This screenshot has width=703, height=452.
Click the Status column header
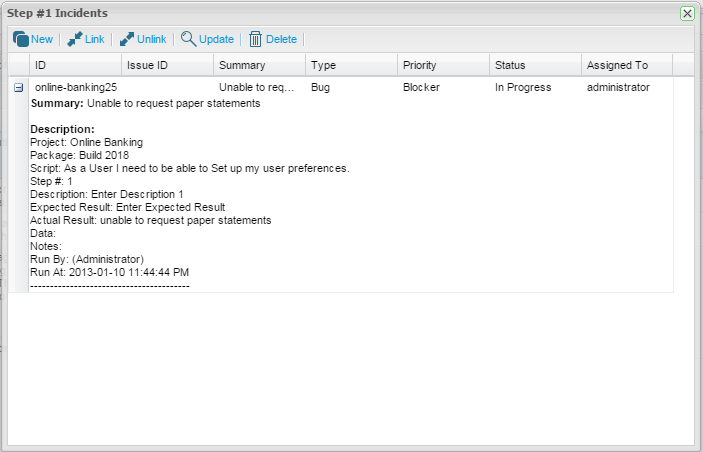(x=533, y=65)
